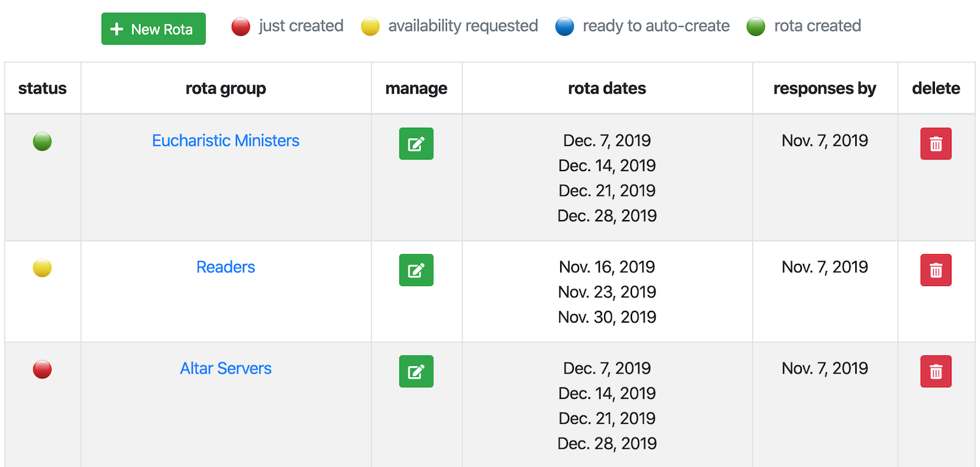Click red status dot for Altar Servers
The height and width of the screenshot is (467, 980).
(x=42, y=369)
